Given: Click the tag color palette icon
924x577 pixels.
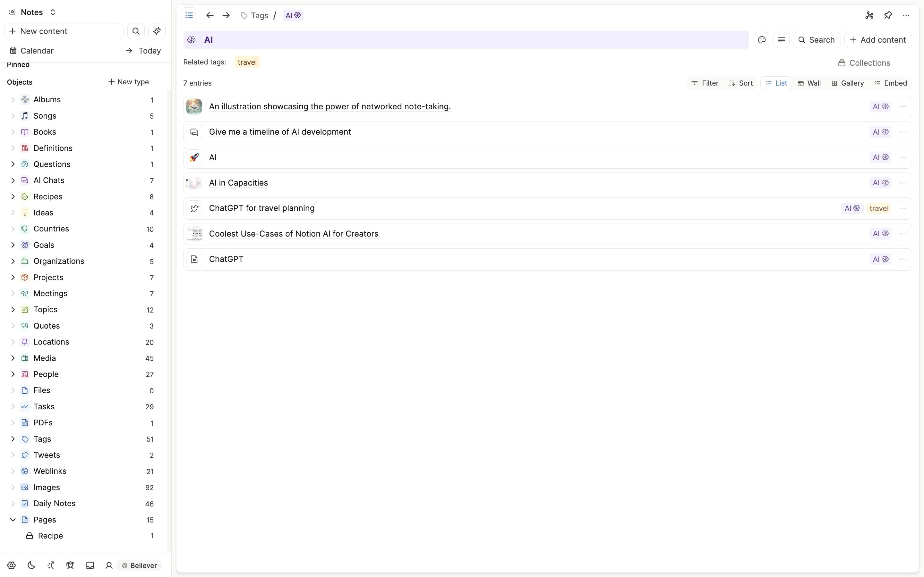Looking at the screenshot, I should point(762,40).
